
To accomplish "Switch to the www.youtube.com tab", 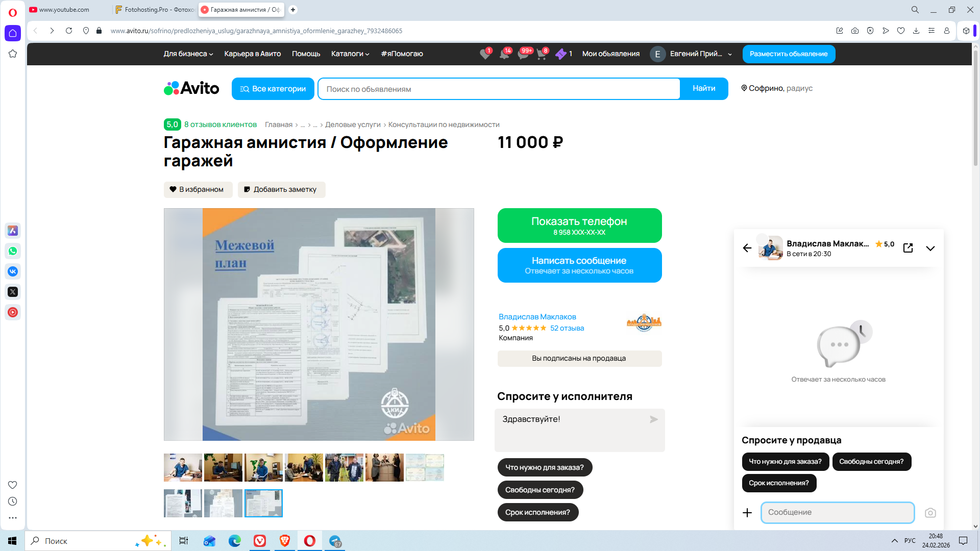I will click(x=64, y=10).
